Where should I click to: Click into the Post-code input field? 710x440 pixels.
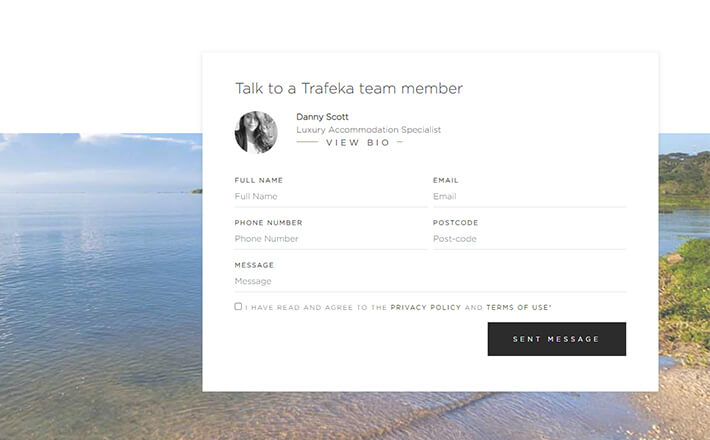528,239
